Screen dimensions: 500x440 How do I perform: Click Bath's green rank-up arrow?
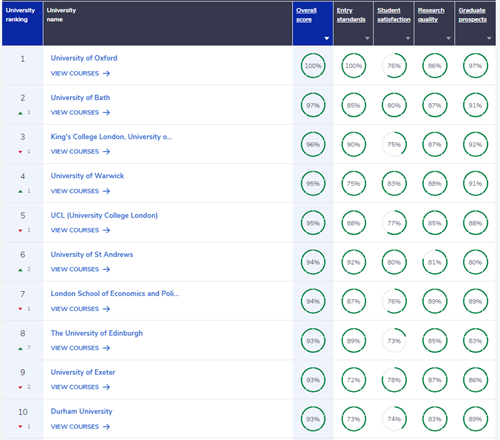click(x=20, y=113)
